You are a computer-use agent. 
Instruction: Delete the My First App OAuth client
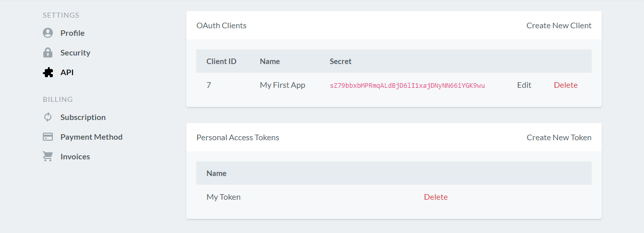click(565, 85)
